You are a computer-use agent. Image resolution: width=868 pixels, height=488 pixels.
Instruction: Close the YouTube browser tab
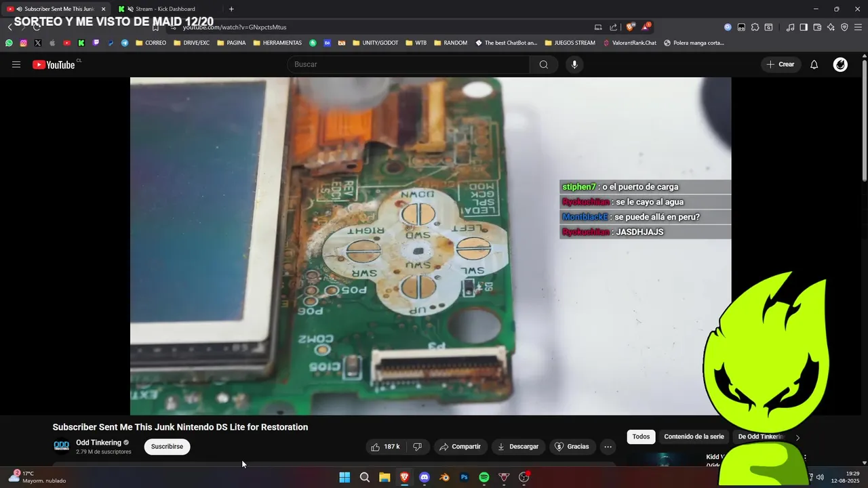[104, 9]
